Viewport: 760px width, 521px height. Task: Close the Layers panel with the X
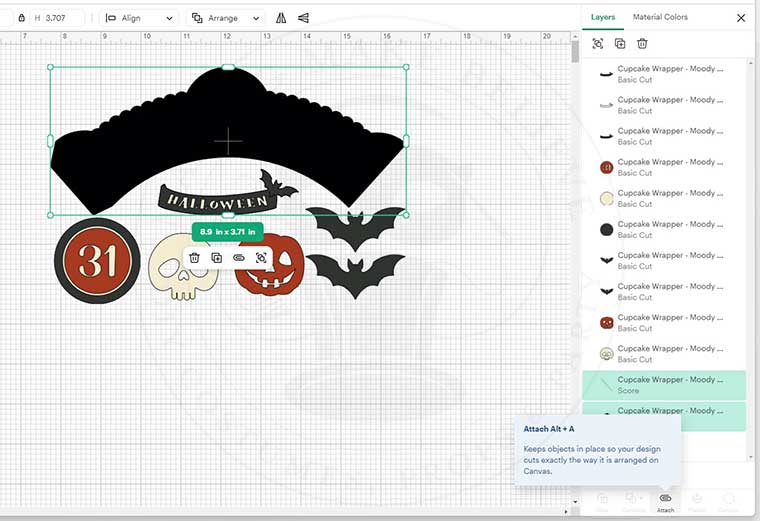[741, 18]
